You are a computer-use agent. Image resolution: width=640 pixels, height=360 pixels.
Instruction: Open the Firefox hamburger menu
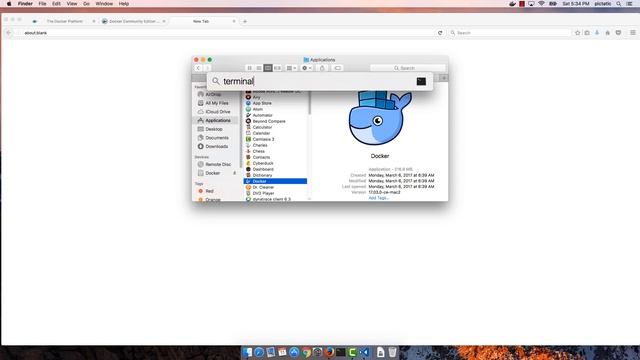coord(633,33)
